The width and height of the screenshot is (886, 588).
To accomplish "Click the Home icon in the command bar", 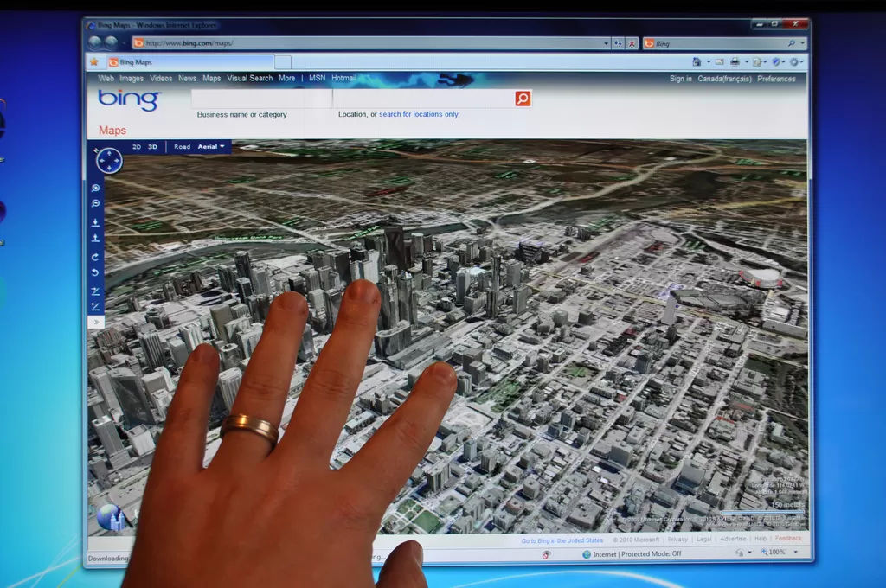I will (697, 61).
